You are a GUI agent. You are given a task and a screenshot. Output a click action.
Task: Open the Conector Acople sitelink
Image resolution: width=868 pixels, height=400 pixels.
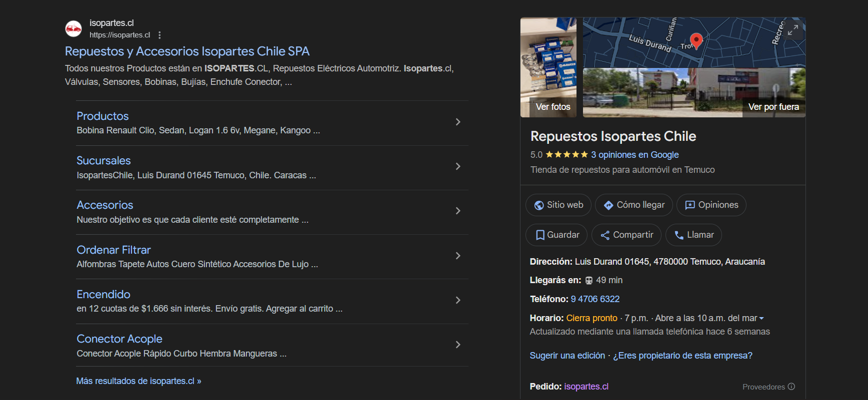click(x=119, y=339)
